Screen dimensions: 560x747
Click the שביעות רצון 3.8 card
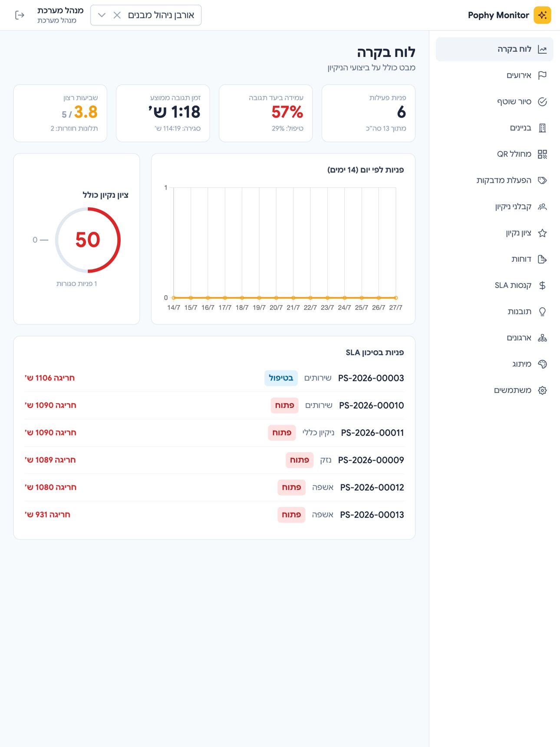(x=60, y=113)
